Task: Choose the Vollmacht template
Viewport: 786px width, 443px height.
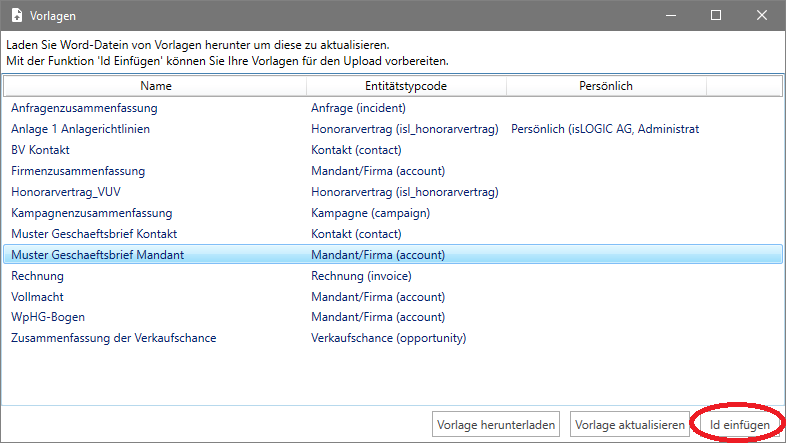Action: click(x=37, y=297)
